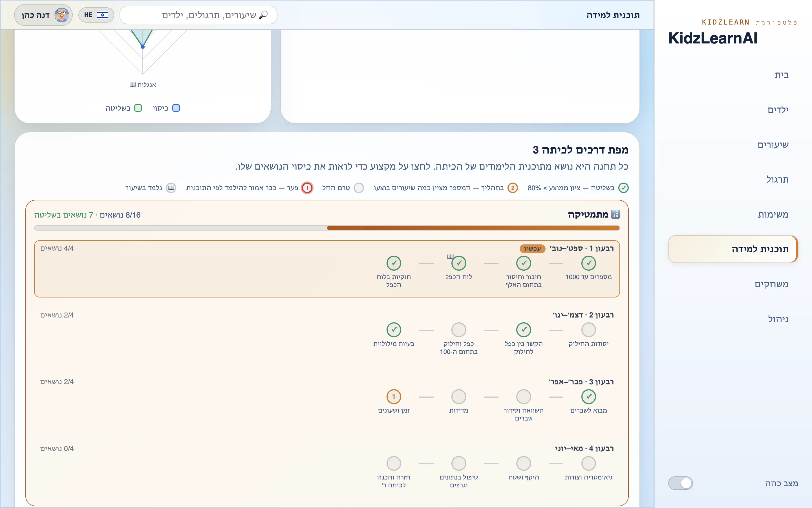
Task: Open 'ילדים' in the sidebar
Action: [733, 110]
